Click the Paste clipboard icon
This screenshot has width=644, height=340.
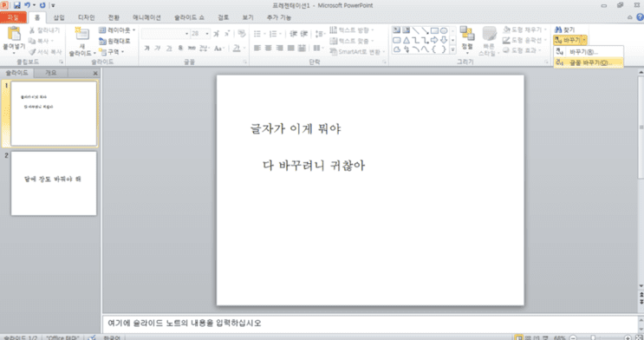point(14,34)
